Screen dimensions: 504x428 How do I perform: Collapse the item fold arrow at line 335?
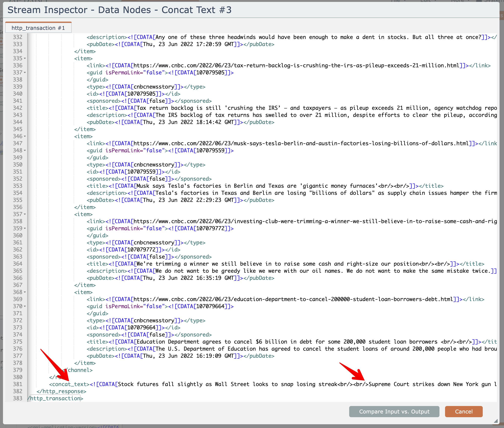[x=25, y=59]
